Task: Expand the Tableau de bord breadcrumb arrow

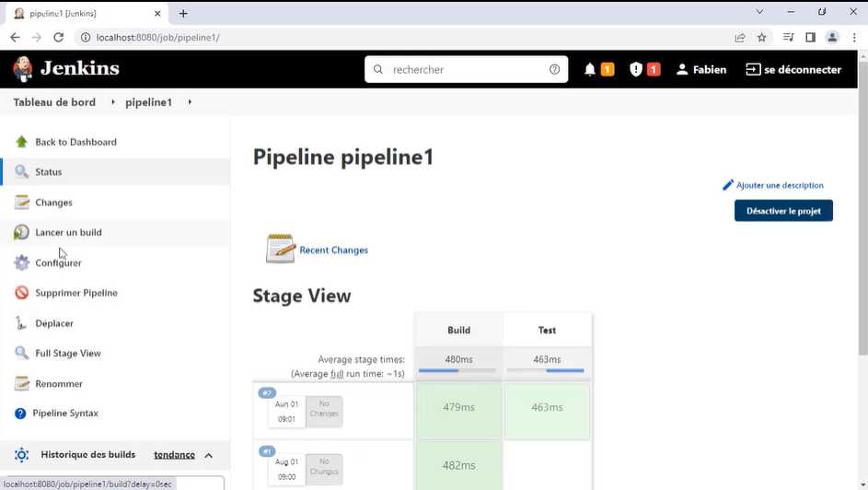Action: pyautogui.click(x=113, y=102)
